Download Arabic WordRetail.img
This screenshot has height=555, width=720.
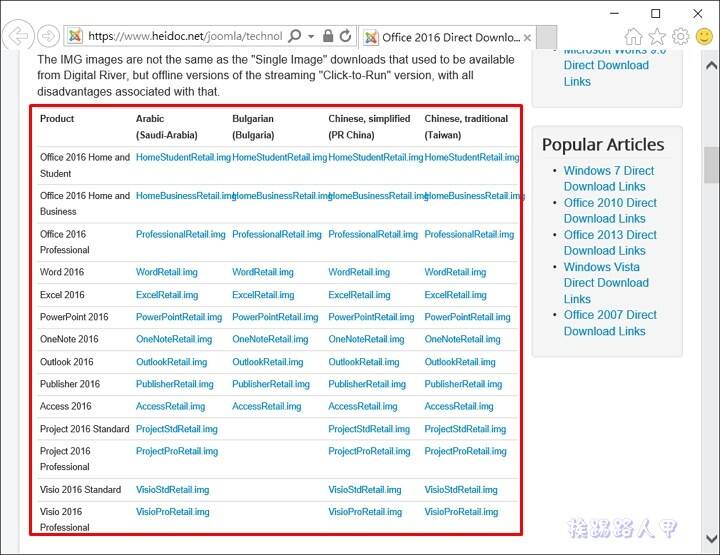[167, 272]
